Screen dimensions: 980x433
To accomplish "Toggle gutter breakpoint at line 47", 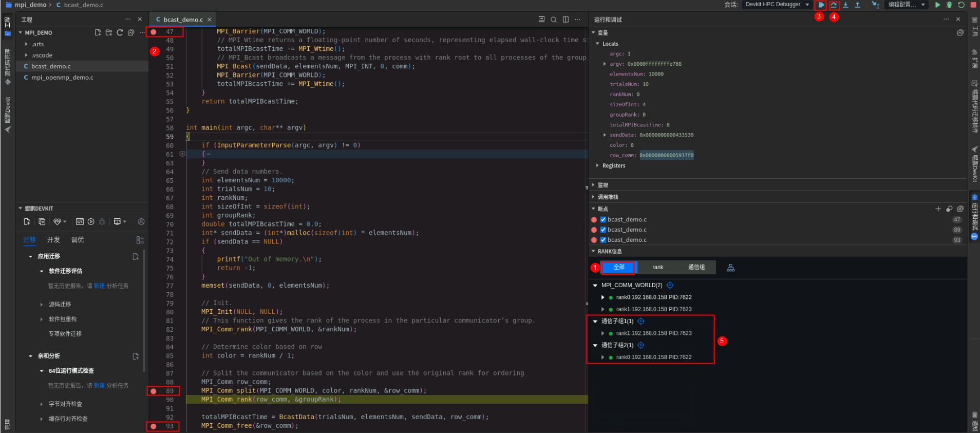I will coord(153,32).
